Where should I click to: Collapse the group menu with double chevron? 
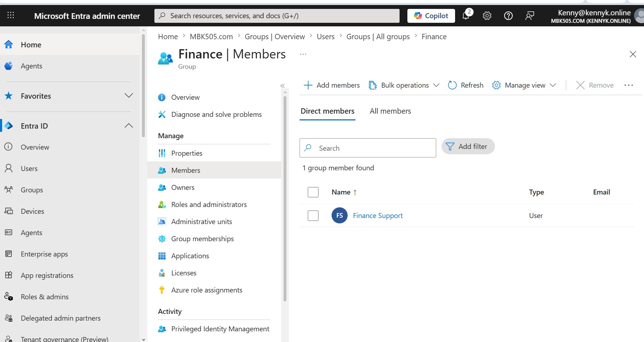tap(283, 85)
